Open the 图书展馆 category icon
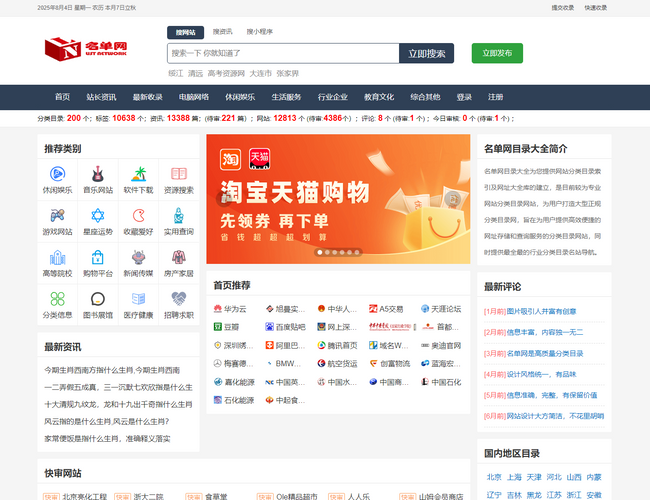 98,298
